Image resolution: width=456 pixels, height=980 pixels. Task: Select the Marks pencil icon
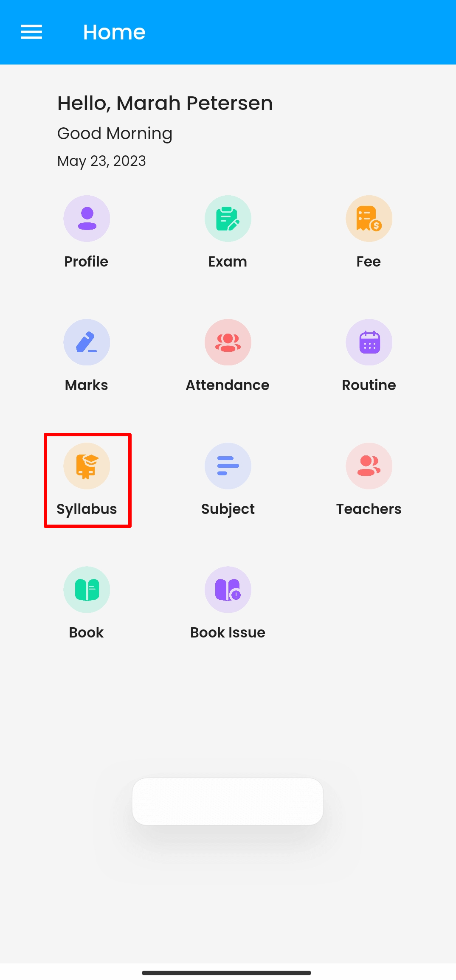click(87, 342)
